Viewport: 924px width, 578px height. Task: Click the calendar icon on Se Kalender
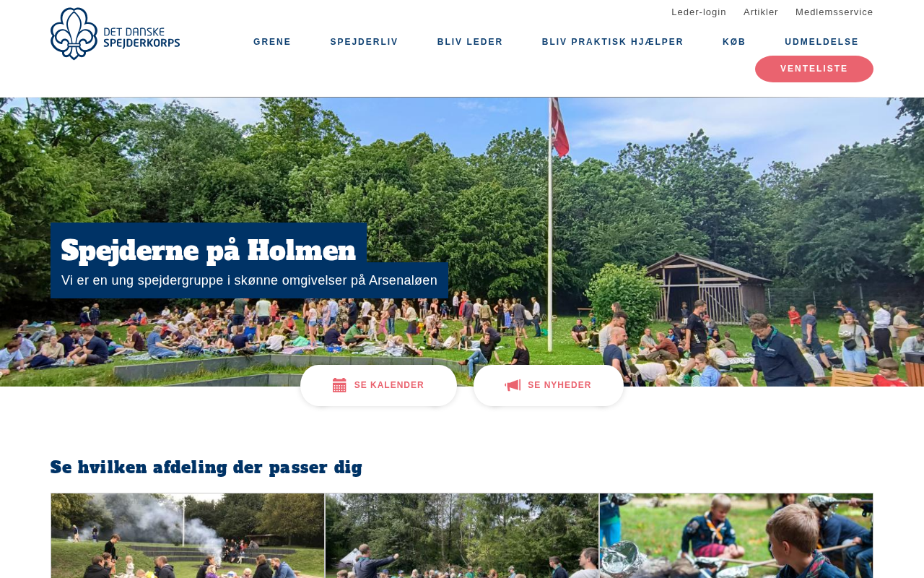[x=339, y=385]
